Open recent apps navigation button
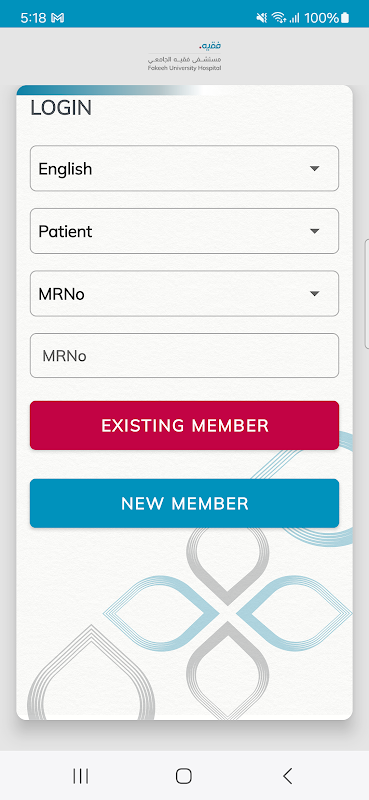 click(x=81, y=776)
